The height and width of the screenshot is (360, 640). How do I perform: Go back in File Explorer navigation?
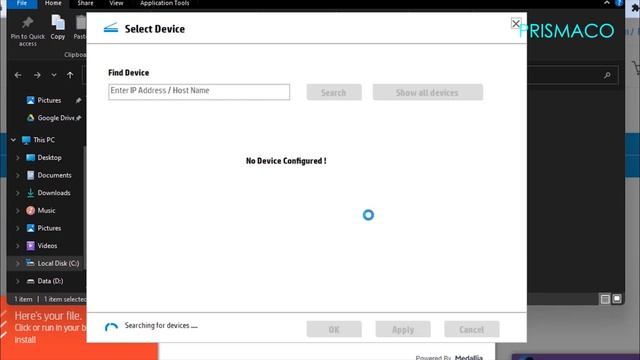tap(18, 75)
